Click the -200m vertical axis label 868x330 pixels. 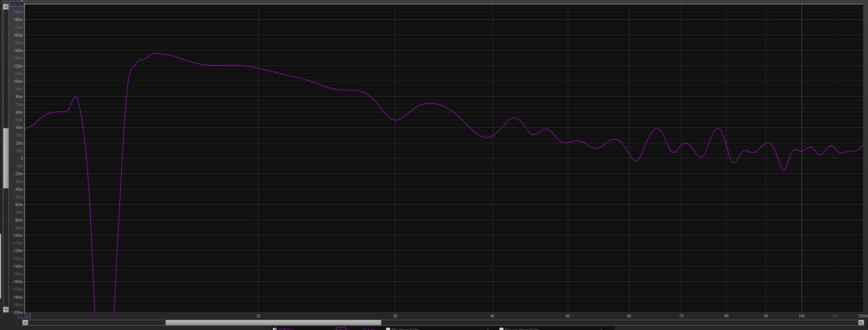point(18,312)
